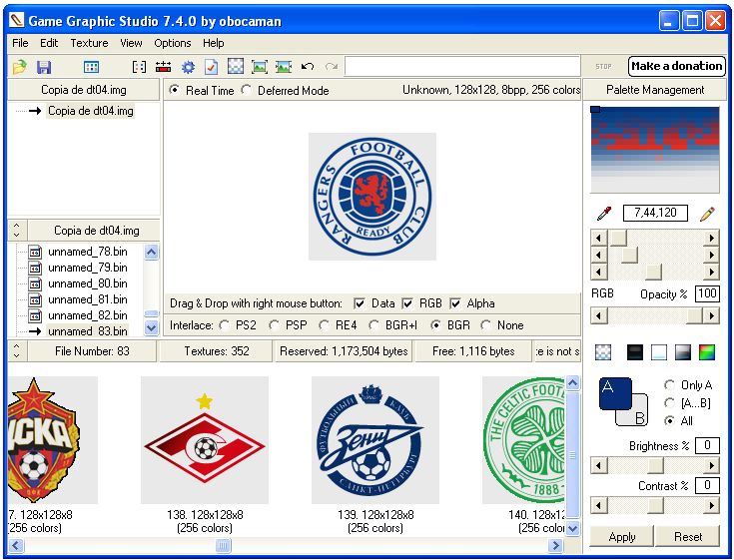Image resolution: width=734 pixels, height=560 pixels.
Task: Open settings with the blue gear icon
Action: (188, 67)
